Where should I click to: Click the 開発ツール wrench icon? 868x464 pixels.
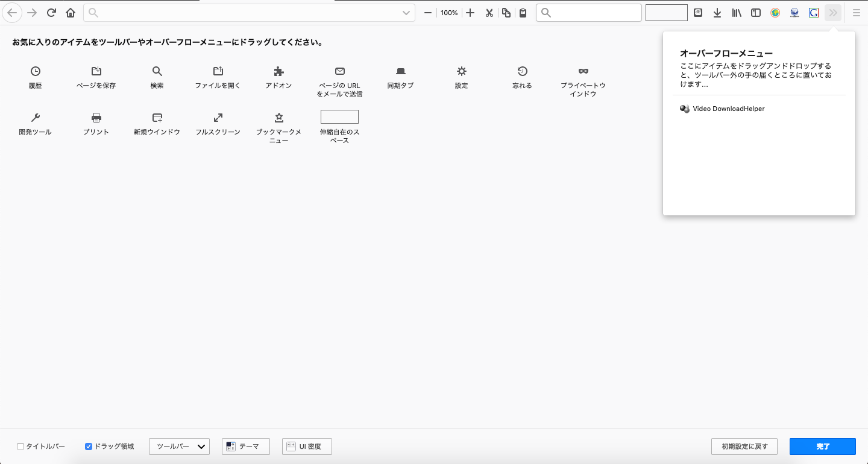point(36,118)
